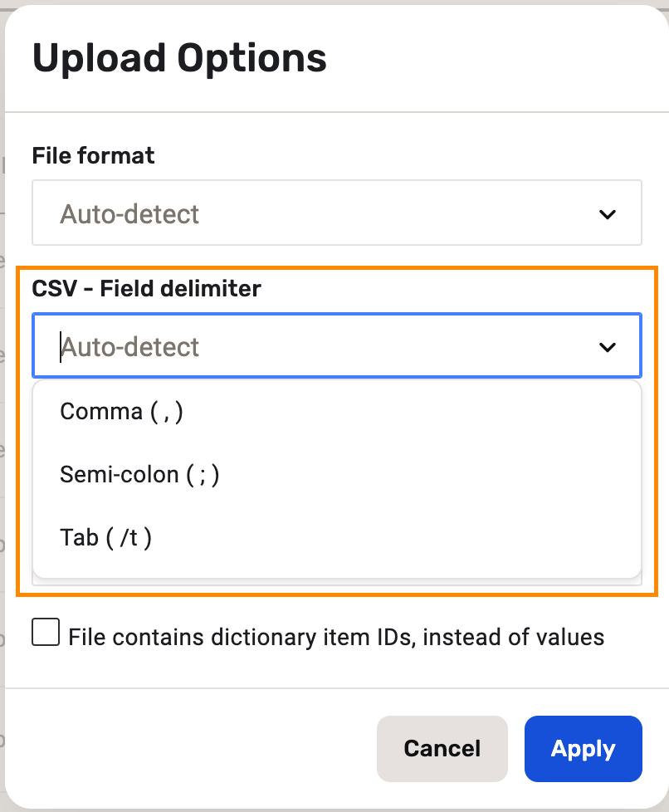
Task: Click the 'Upload Options' dialog heading
Action: click(x=179, y=59)
